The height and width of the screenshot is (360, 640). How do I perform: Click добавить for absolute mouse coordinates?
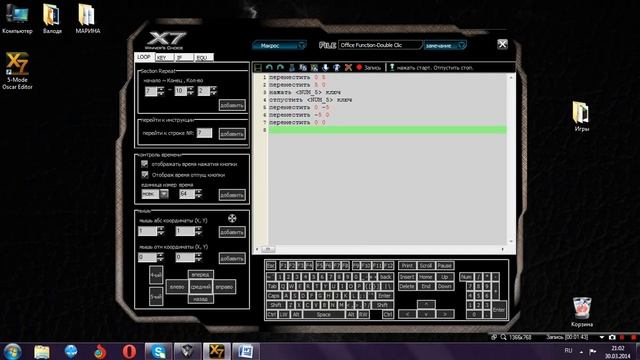(x=232, y=232)
